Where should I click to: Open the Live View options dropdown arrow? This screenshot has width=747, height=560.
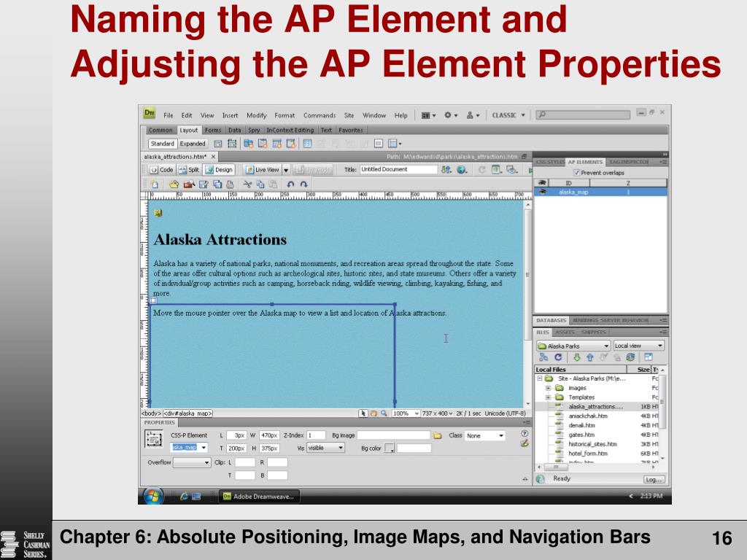pos(286,170)
